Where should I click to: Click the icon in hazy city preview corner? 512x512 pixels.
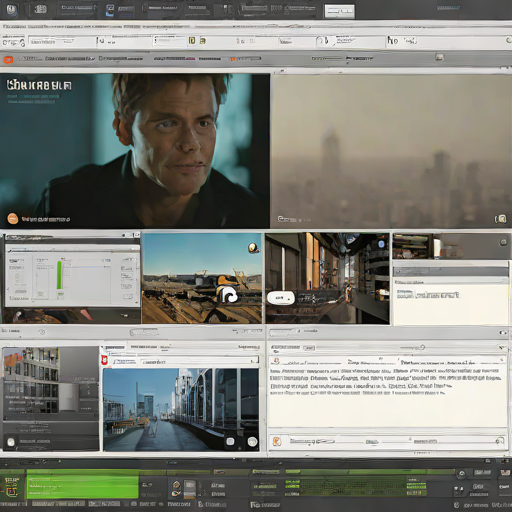click(500, 219)
